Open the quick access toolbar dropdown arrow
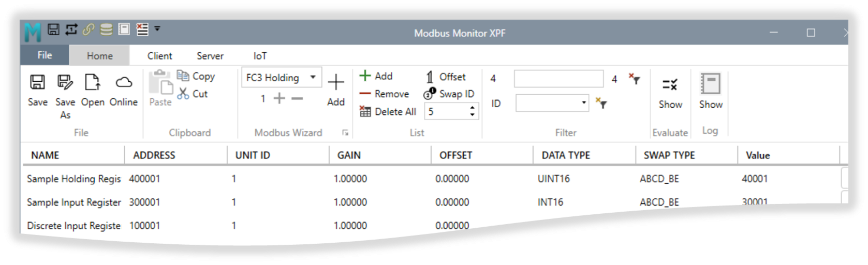The image size is (868, 265). point(157,29)
